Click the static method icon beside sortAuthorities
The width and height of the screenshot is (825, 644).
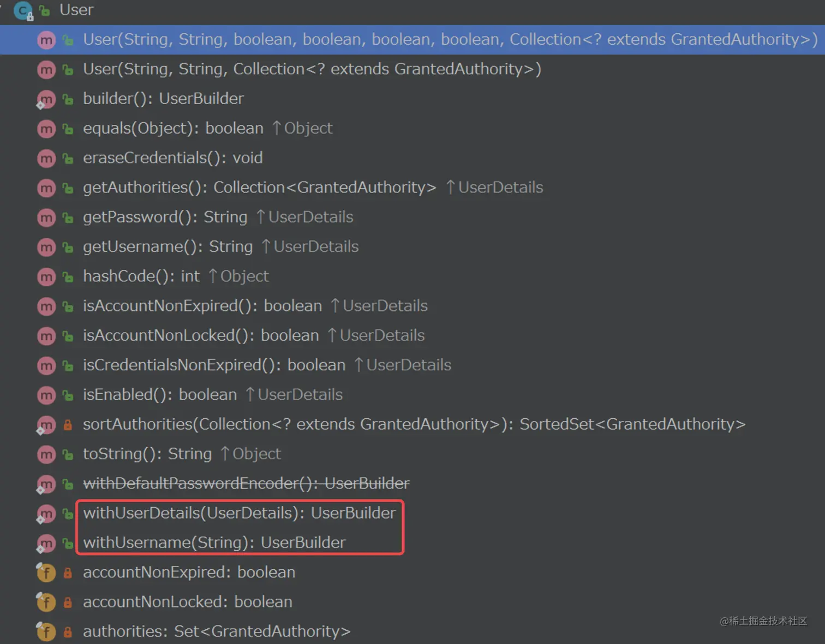tap(46, 425)
